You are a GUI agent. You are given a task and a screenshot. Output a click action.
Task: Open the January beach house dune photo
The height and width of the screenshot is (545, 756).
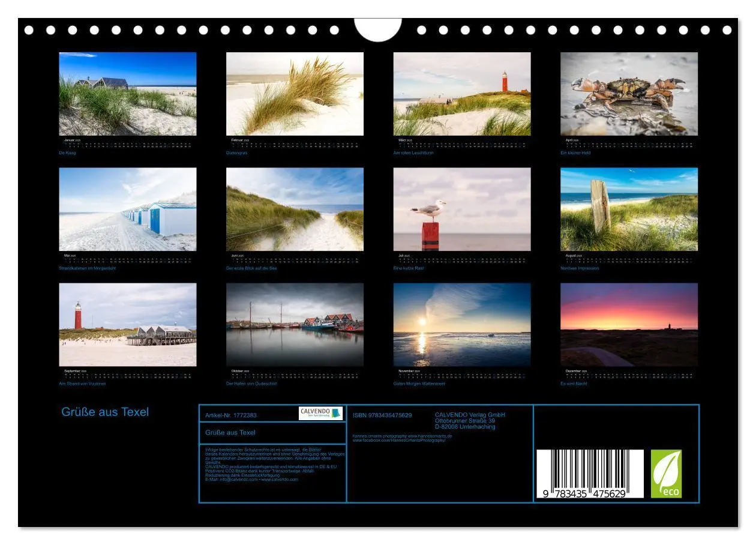(x=128, y=94)
